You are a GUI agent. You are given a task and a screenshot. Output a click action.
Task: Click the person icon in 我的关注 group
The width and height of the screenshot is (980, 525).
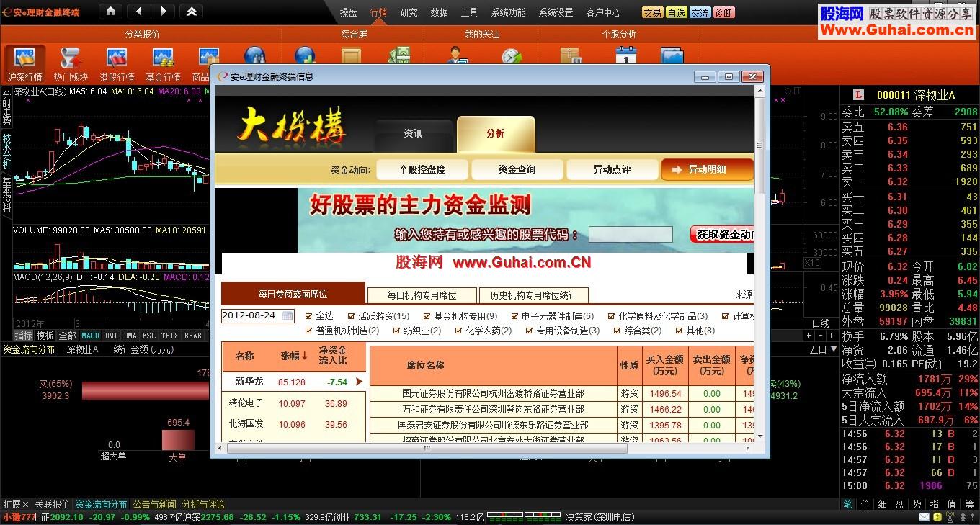click(x=457, y=56)
